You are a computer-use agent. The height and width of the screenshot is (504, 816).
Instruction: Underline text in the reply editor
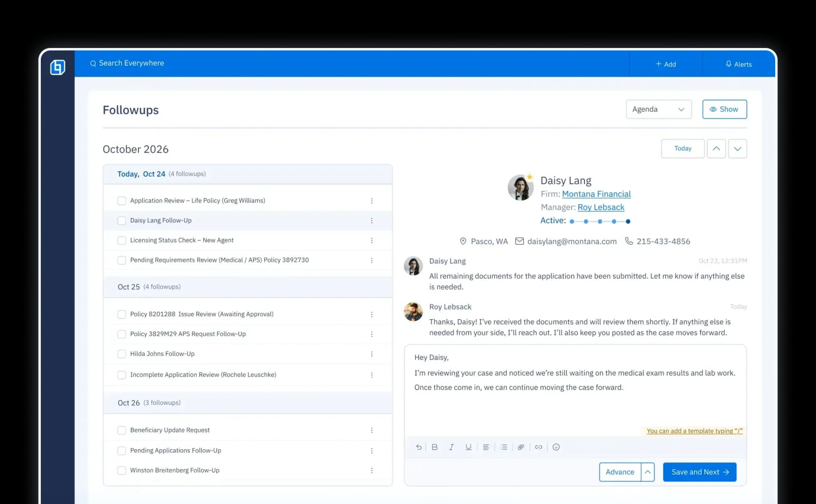(x=468, y=447)
